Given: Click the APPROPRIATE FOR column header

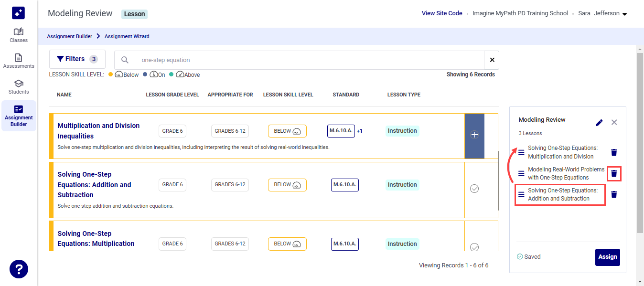Looking at the screenshot, I should [x=230, y=95].
